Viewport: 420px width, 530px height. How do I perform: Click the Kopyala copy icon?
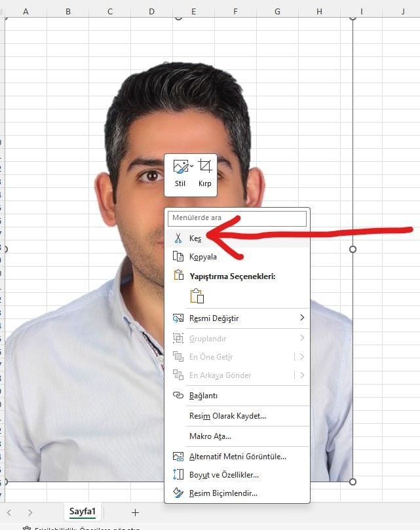[178, 256]
